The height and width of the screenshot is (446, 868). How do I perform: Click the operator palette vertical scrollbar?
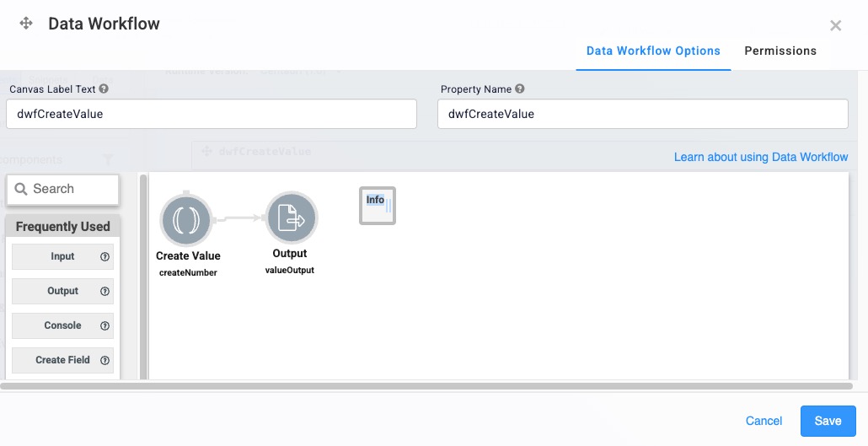point(143,277)
